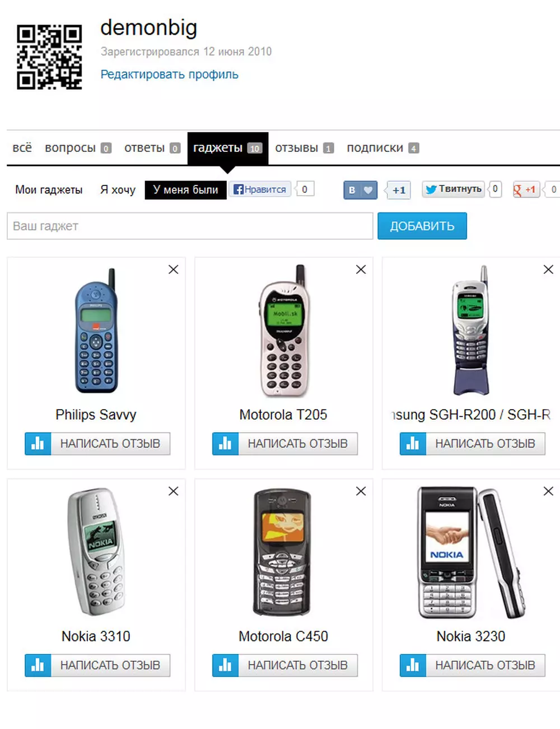Select the У меня были filter
560x729 pixels.
pyautogui.click(x=185, y=190)
